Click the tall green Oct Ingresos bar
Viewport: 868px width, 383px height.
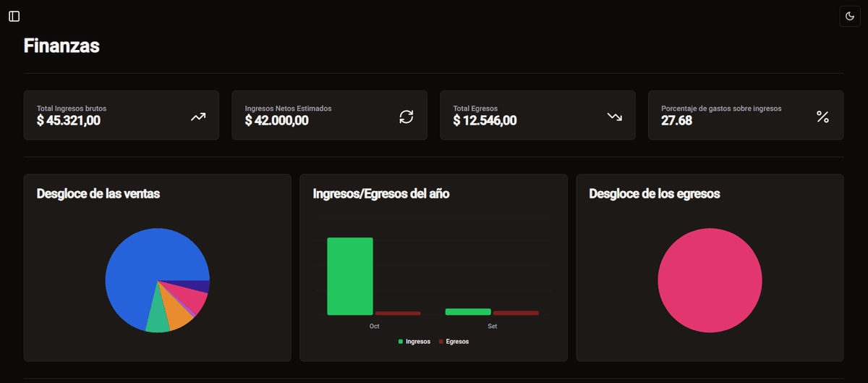[x=350, y=277]
